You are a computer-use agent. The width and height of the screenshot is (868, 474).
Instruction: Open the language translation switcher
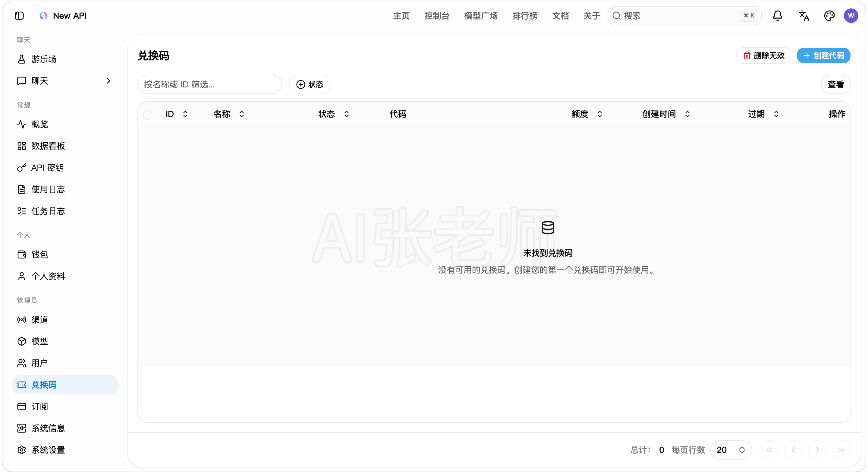pyautogui.click(x=804, y=15)
